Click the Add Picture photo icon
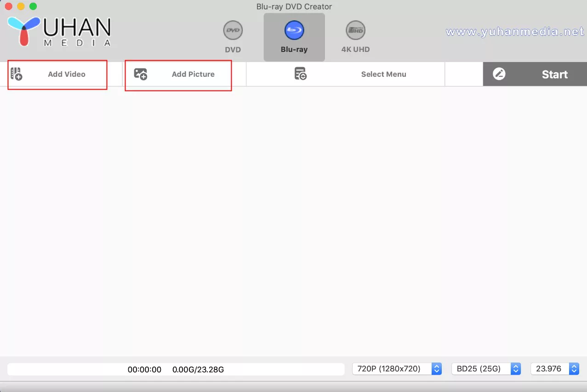587x392 pixels. 139,74
